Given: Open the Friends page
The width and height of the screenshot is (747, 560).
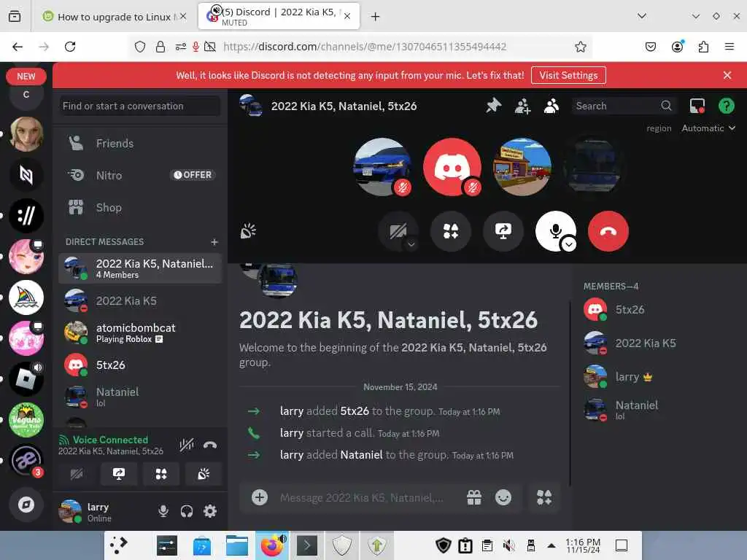Looking at the screenshot, I should pyautogui.click(x=139, y=144).
